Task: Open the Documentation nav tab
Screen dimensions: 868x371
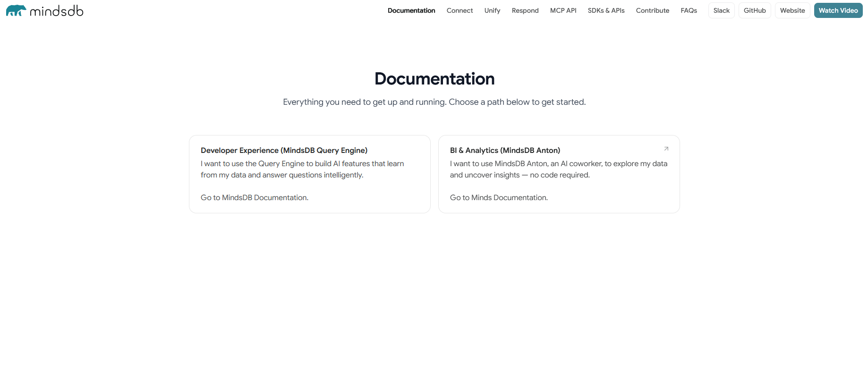Action: pos(411,10)
